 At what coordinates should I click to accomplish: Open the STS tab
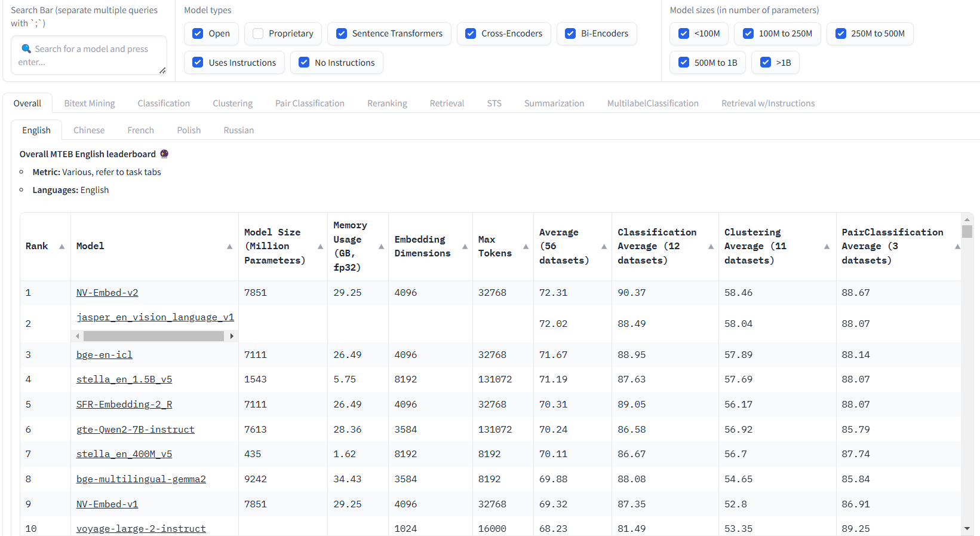click(x=494, y=103)
